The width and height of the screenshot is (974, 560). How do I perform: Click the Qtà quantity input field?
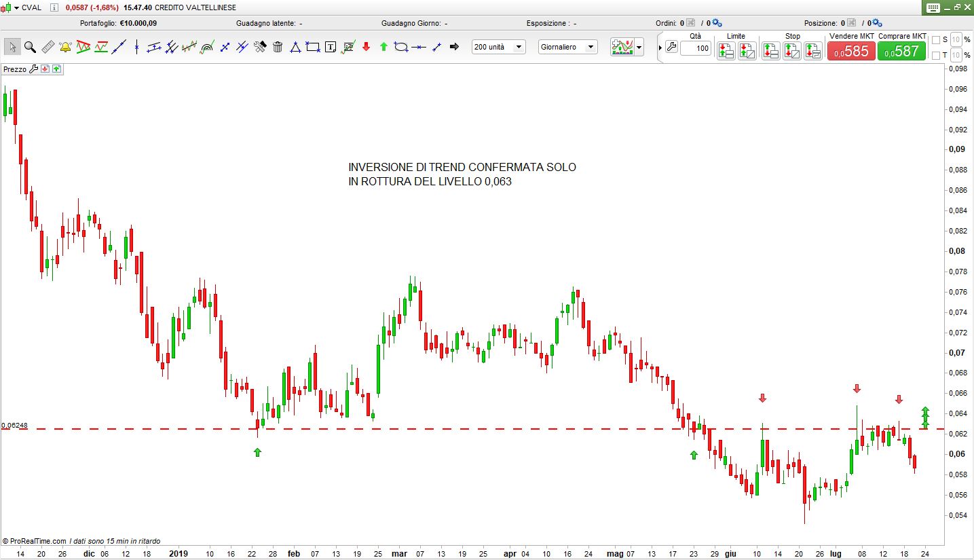[x=696, y=48]
